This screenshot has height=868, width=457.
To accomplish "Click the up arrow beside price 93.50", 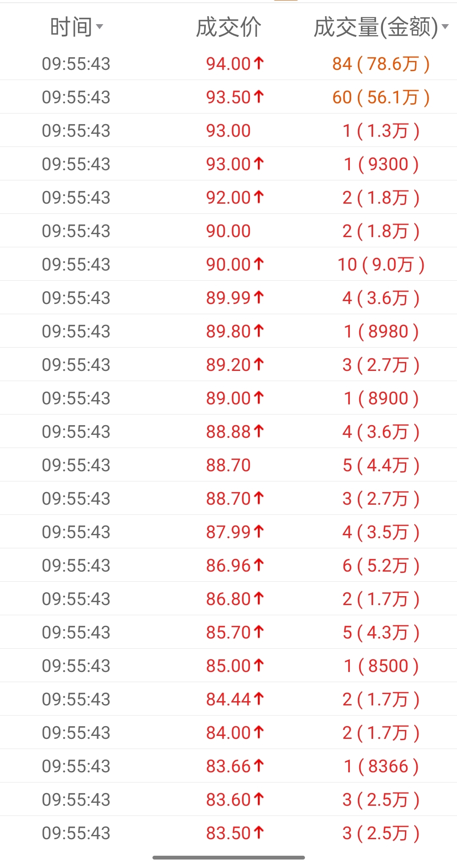I will click(259, 97).
